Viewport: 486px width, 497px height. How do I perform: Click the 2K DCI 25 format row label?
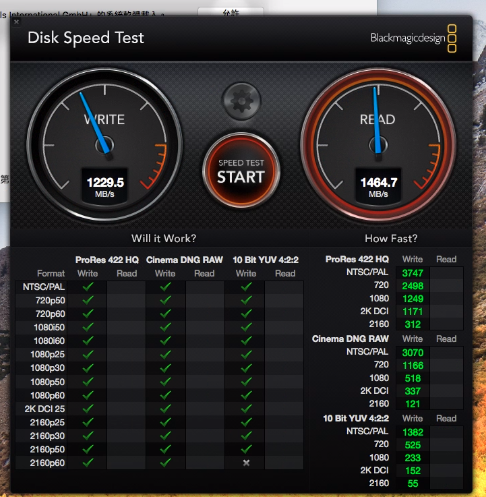click(x=45, y=409)
